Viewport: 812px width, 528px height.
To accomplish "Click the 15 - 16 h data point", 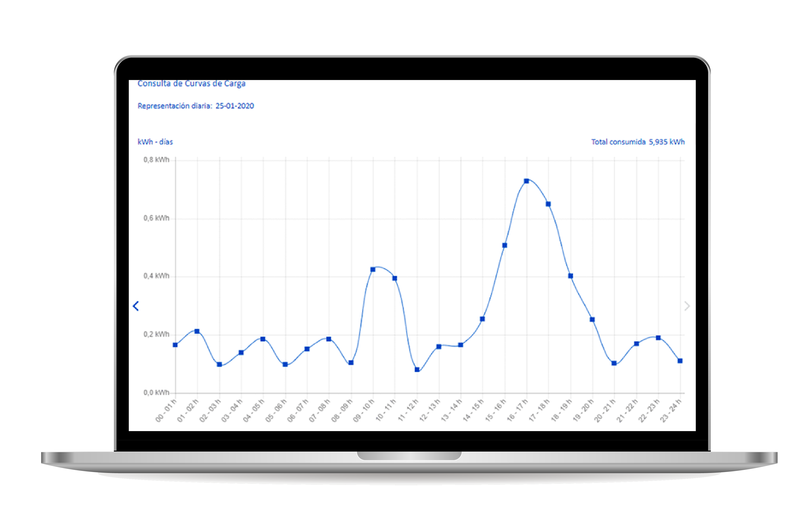I will click(x=505, y=245).
